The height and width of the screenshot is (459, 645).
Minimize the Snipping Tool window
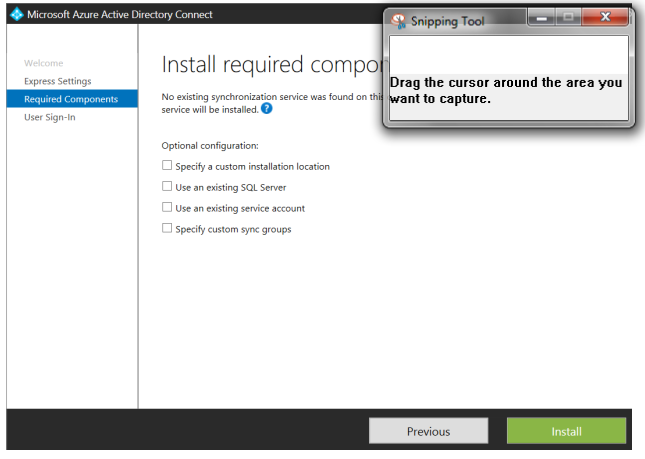(x=541, y=17)
